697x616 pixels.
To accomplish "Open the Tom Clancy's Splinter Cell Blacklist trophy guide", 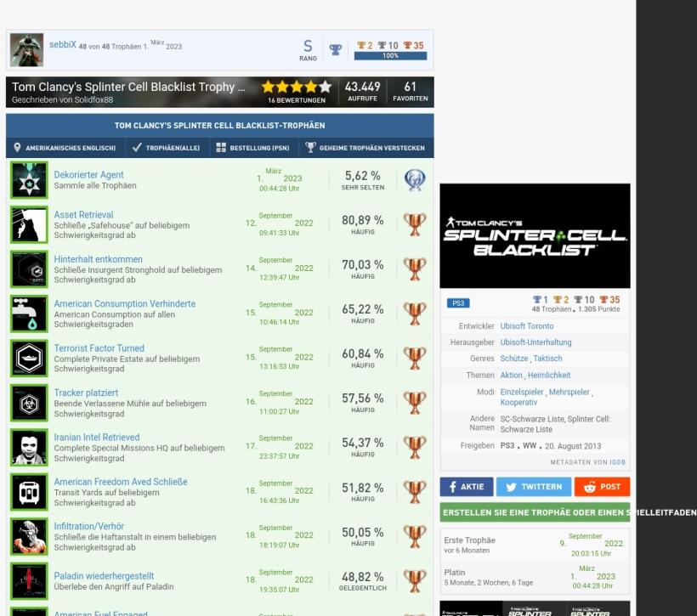I will pos(128,88).
